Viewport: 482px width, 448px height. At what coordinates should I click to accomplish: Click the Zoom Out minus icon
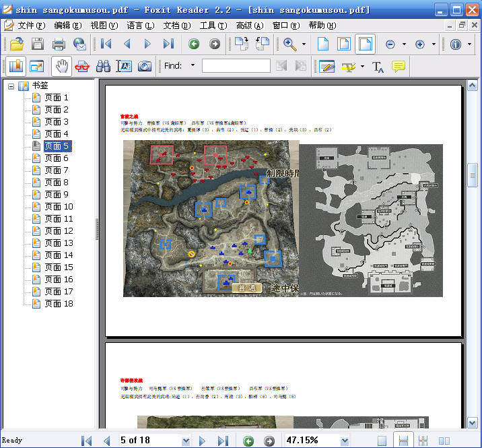click(x=390, y=44)
